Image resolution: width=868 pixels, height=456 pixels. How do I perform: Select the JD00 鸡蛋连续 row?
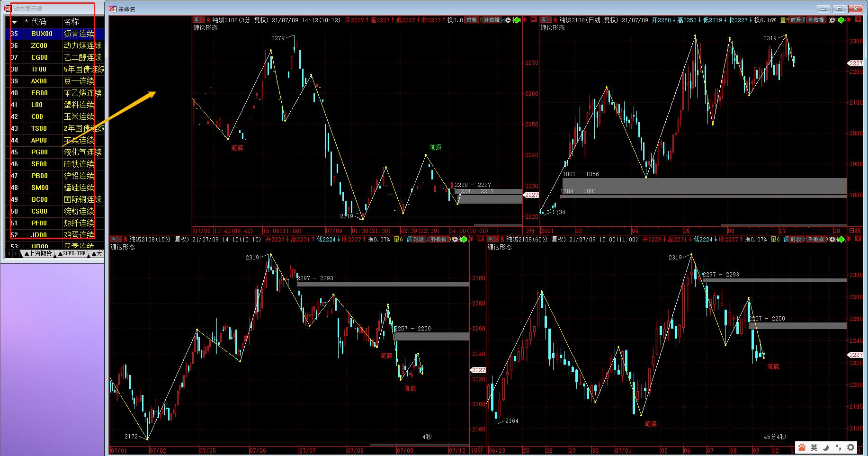[55, 235]
